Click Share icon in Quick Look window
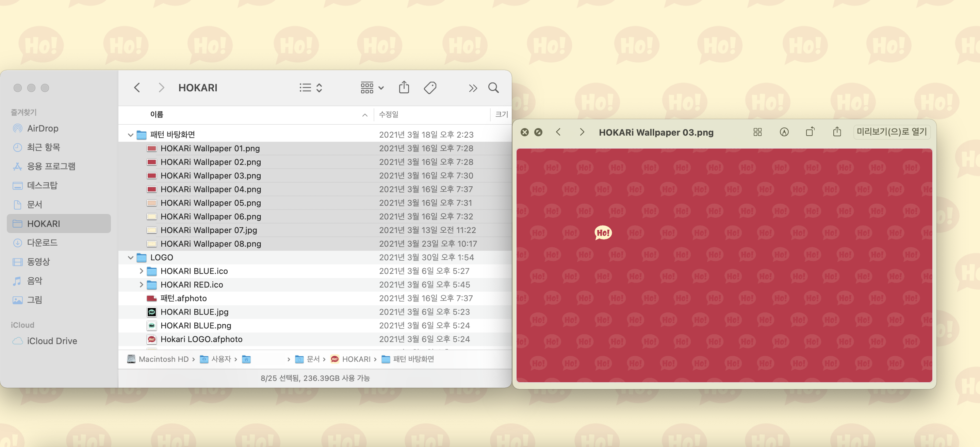 coord(837,132)
